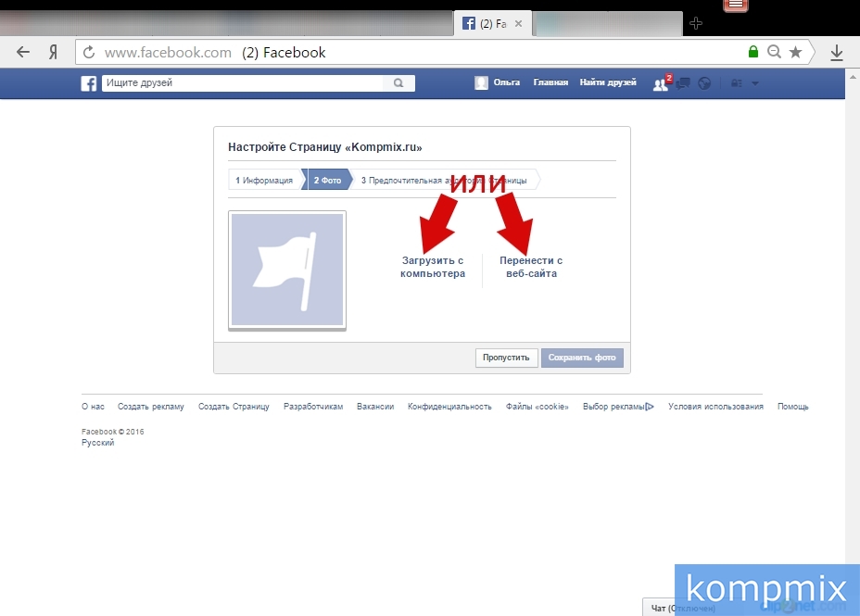860x616 pixels.
Task: Click the zoom-out magnifier icon in address bar
Action: point(774,52)
